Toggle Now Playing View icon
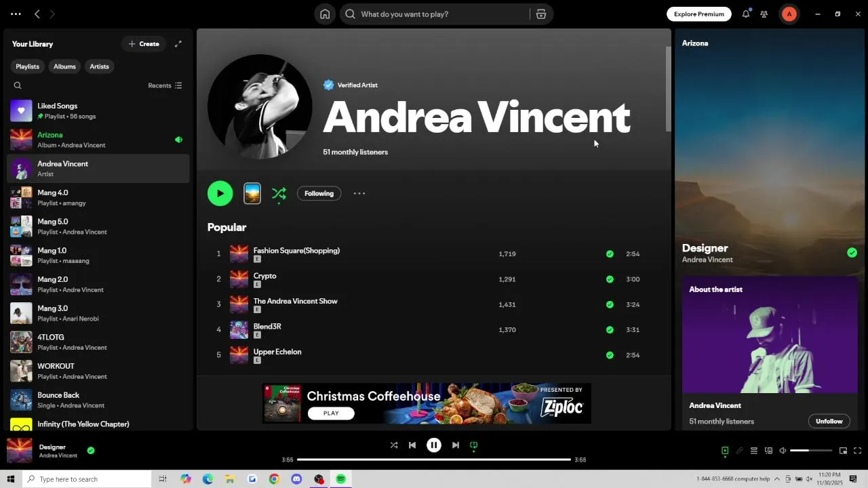 tap(725, 451)
